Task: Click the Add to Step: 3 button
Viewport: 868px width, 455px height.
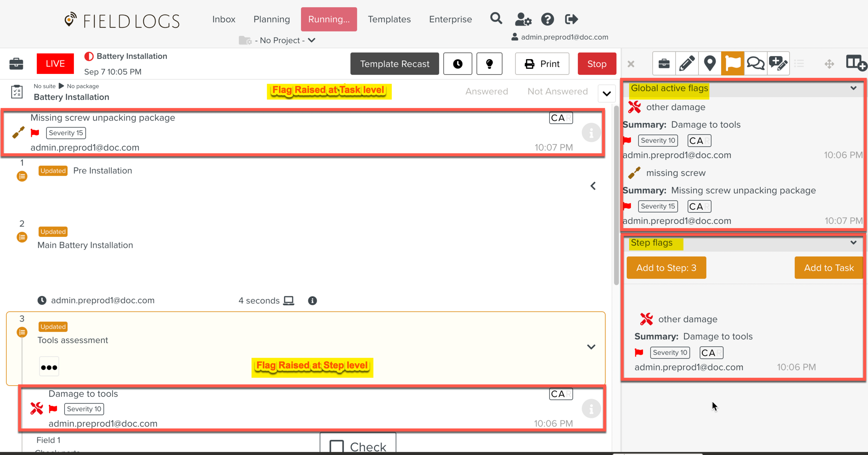Action: pos(666,268)
